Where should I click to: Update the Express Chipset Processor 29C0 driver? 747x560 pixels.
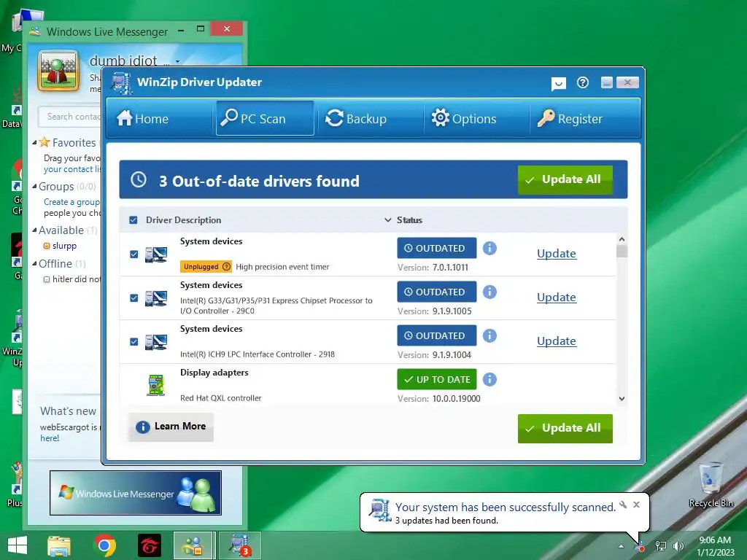557,297
